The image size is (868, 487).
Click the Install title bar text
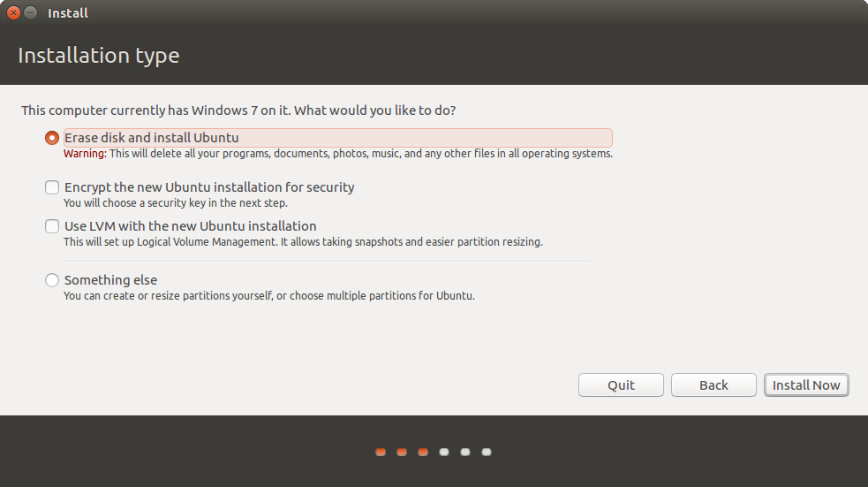(68, 13)
